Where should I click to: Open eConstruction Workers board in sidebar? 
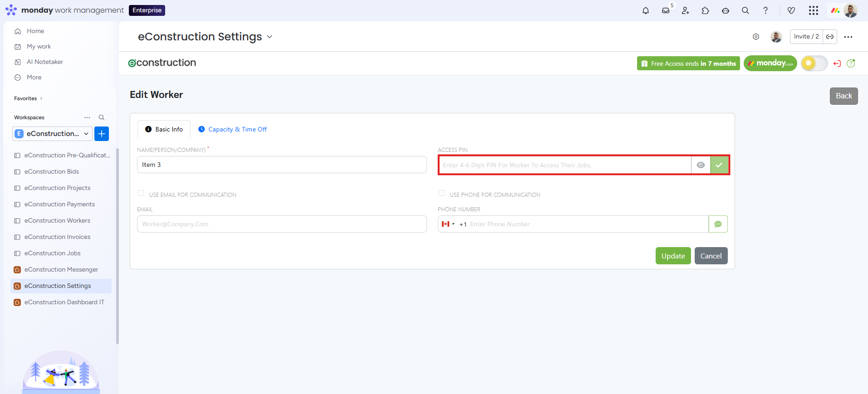tap(57, 220)
